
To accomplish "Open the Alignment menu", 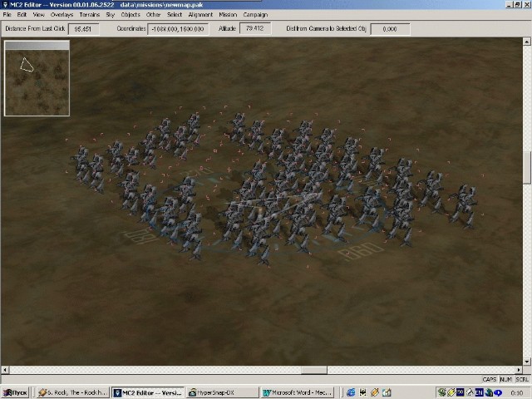I will click(200, 15).
